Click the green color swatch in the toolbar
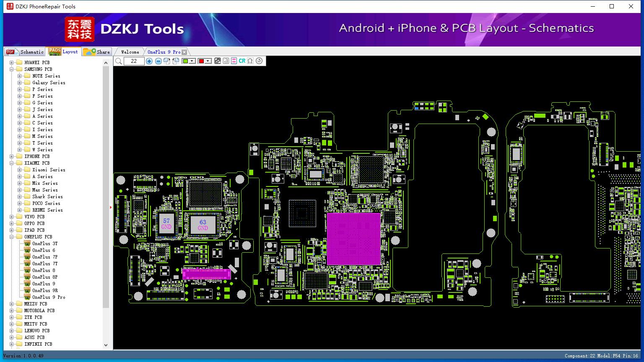 tap(186, 61)
